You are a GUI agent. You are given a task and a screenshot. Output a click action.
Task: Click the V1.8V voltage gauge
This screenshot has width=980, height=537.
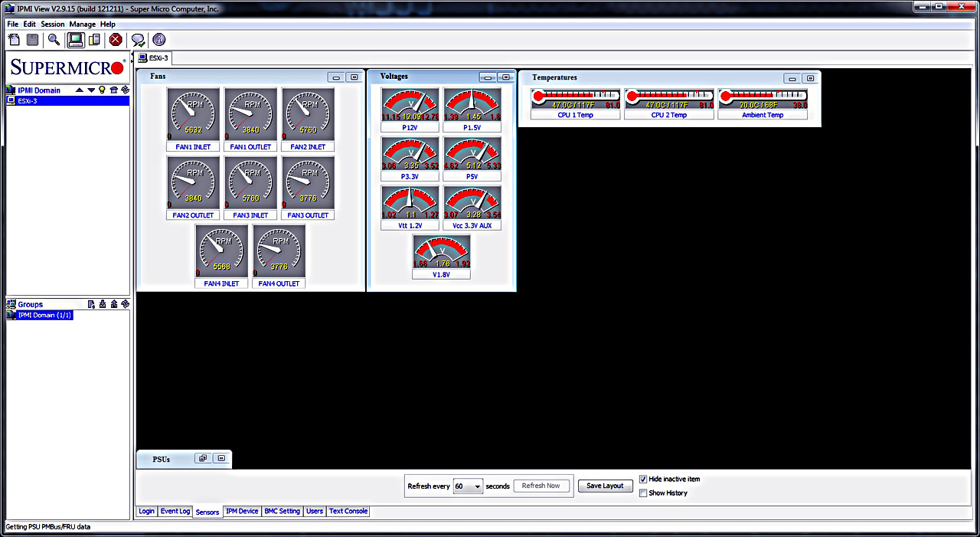(x=441, y=252)
